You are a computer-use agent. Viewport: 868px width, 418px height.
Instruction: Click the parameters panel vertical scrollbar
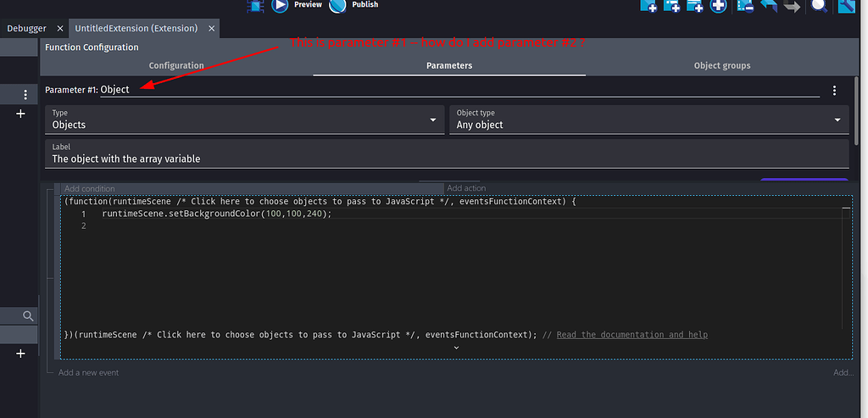point(857,111)
